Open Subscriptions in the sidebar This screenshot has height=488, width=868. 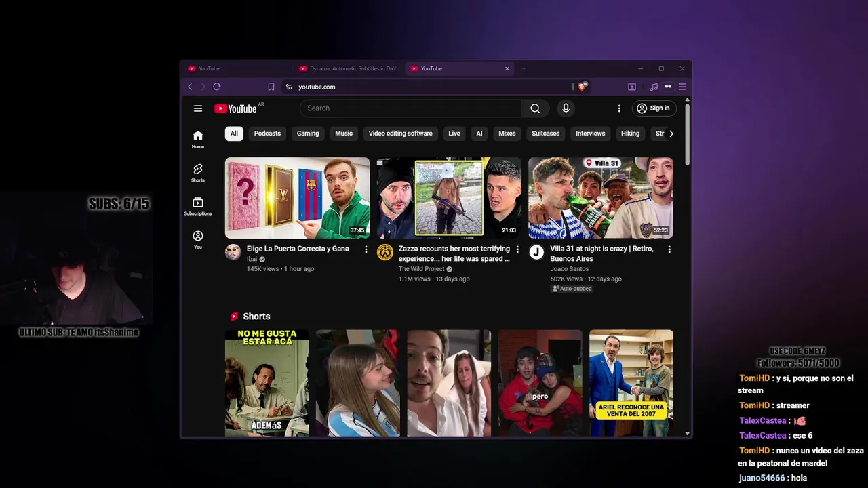(x=198, y=207)
